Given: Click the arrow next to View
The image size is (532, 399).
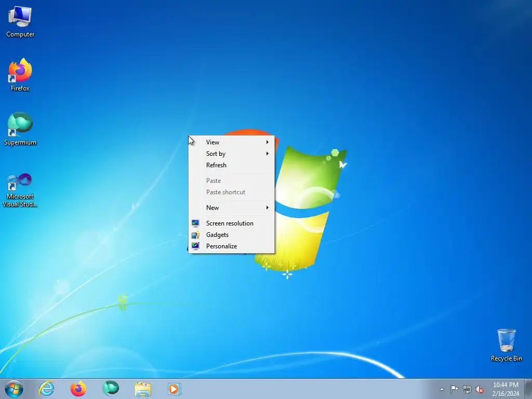Looking at the screenshot, I should click(268, 142).
